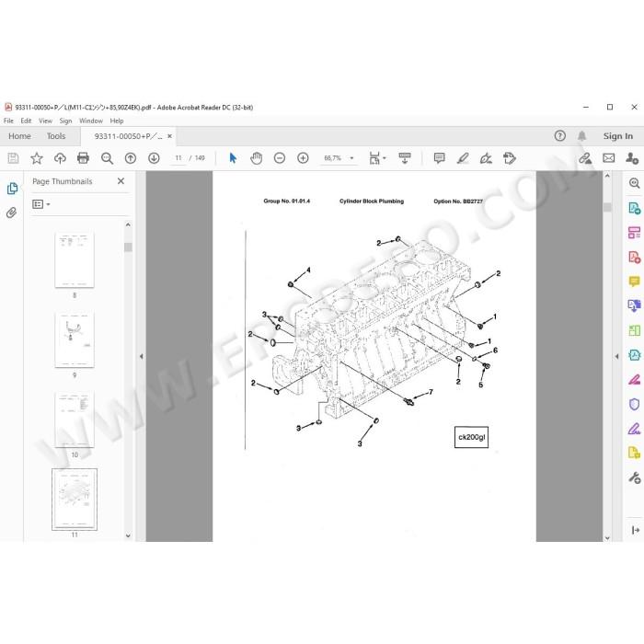Click the ck200gl figure label box
Image resolution: width=644 pixels, height=644 pixels.
click(x=471, y=437)
